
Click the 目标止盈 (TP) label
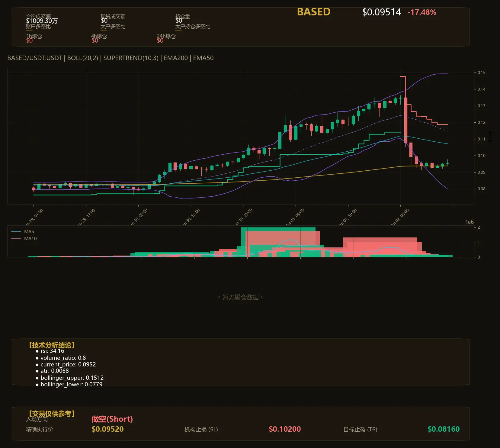coord(360,429)
